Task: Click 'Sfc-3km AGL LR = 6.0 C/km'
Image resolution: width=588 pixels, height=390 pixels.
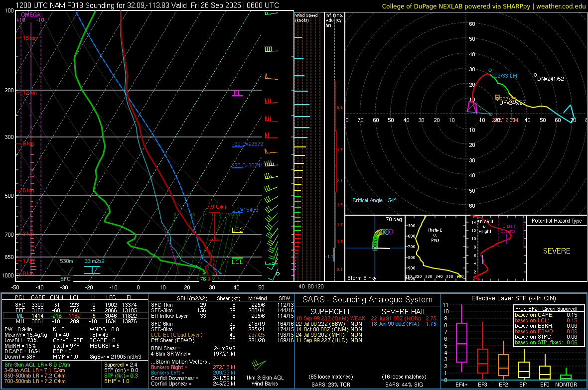Action: point(37,365)
